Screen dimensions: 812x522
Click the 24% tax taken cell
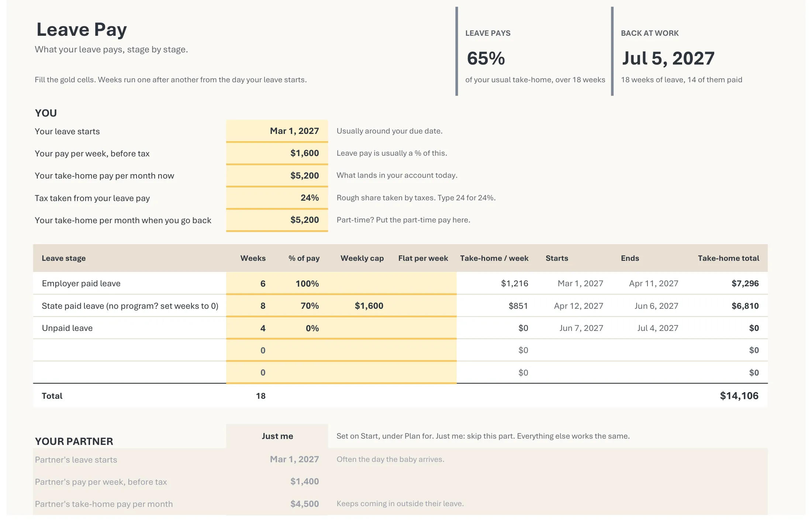pos(277,198)
